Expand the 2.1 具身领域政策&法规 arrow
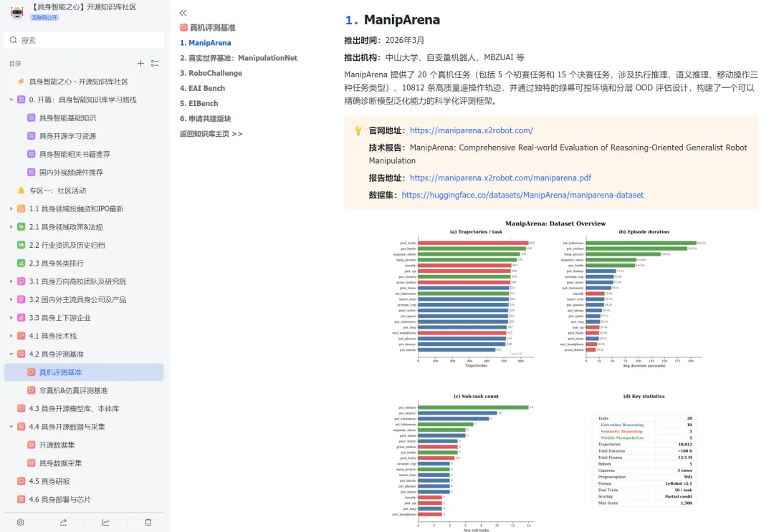 (x=11, y=227)
